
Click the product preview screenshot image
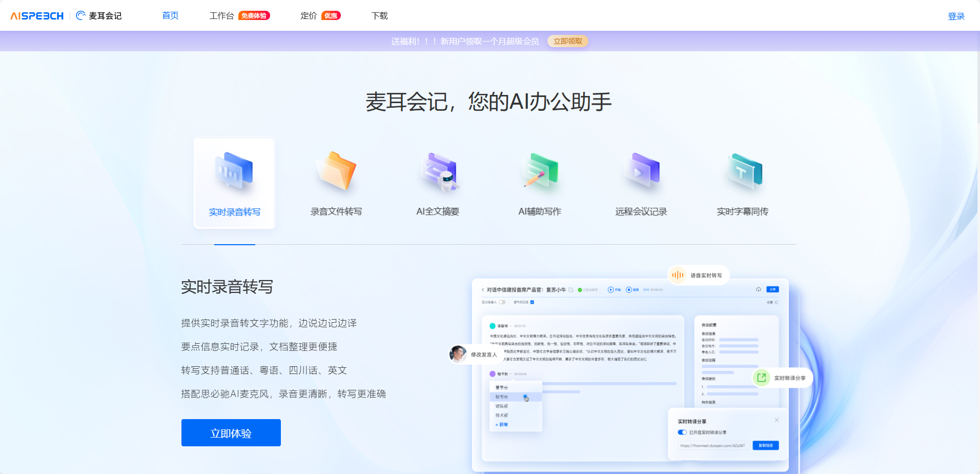[x=630, y=374]
